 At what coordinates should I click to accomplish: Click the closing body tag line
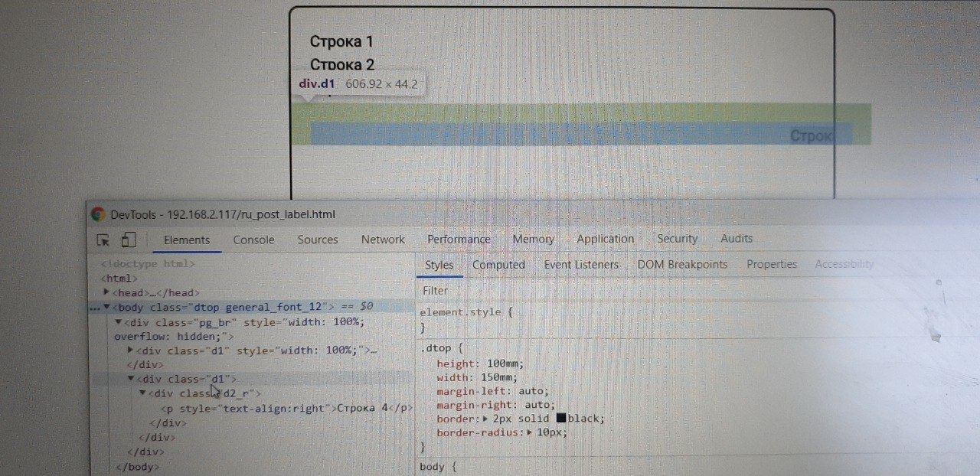tap(137, 466)
